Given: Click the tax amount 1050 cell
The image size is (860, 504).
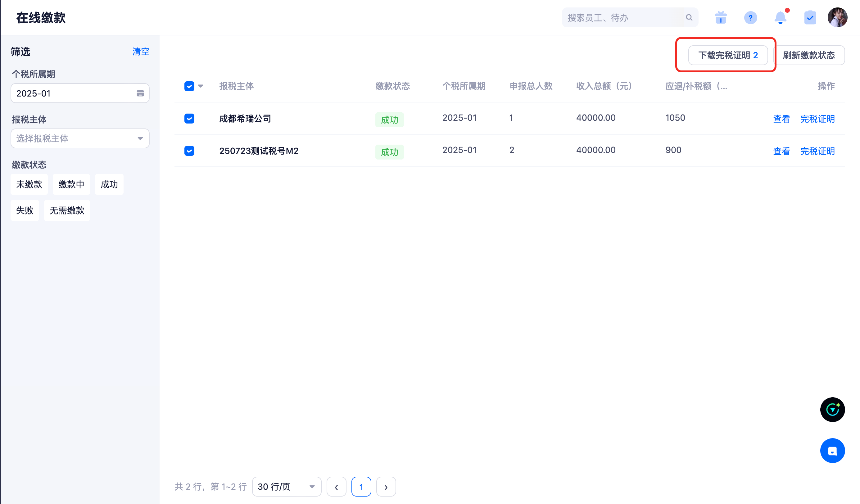Looking at the screenshot, I should click(675, 118).
